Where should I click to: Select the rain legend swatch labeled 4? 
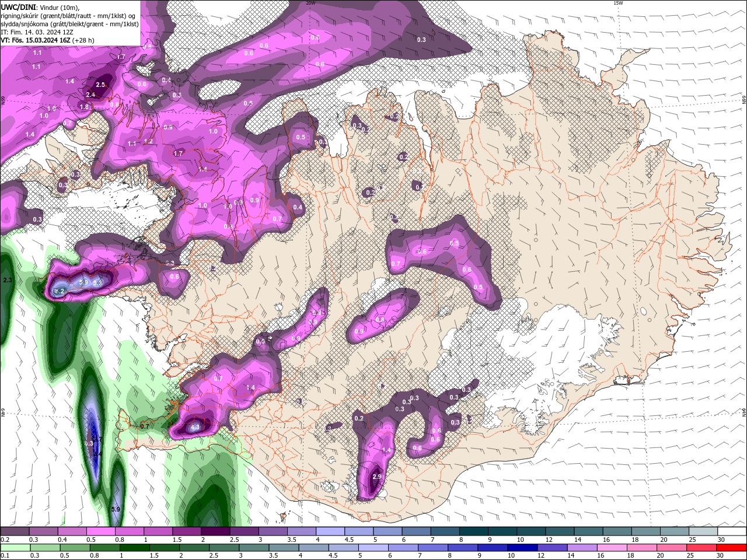(x=313, y=547)
